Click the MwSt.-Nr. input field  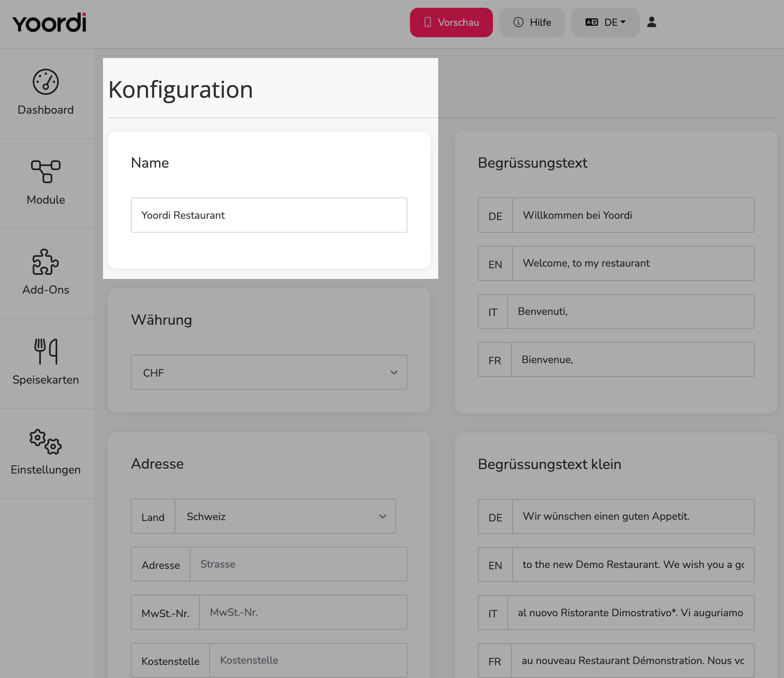click(x=303, y=612)
